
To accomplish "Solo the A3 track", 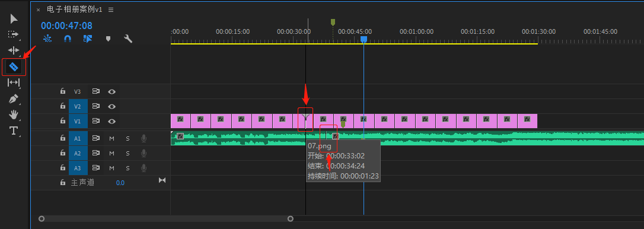I will click(x=127, y=168).
